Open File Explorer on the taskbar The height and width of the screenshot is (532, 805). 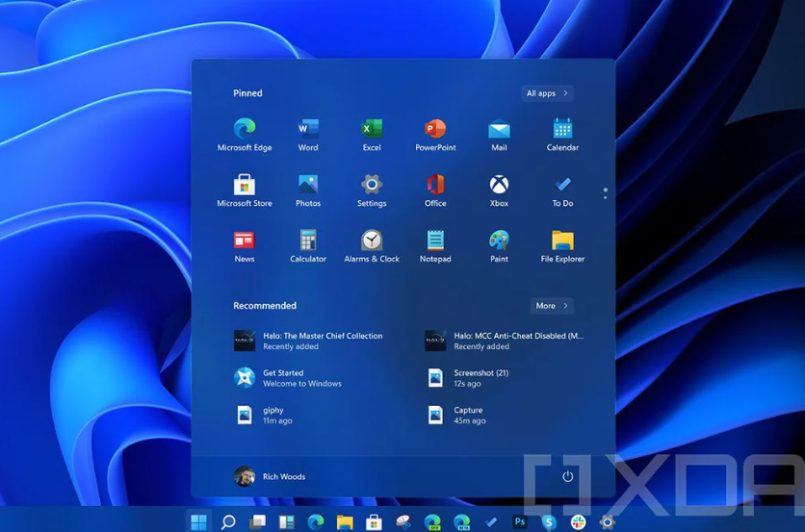tap(345, 522)
